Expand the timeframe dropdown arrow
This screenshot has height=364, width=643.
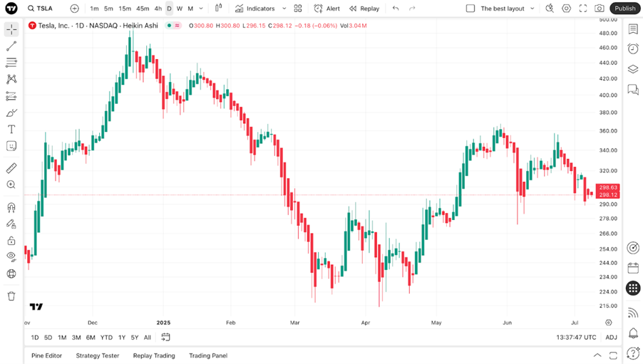pyautogui.click(x=201, y=9)
